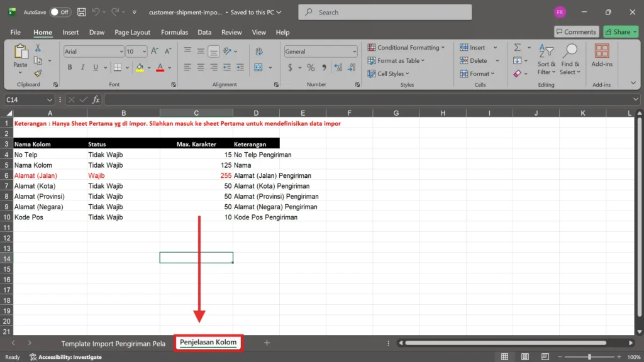644x362 pixels.
Task: Click the Decrease Indent icon
Action: [226, 67]
